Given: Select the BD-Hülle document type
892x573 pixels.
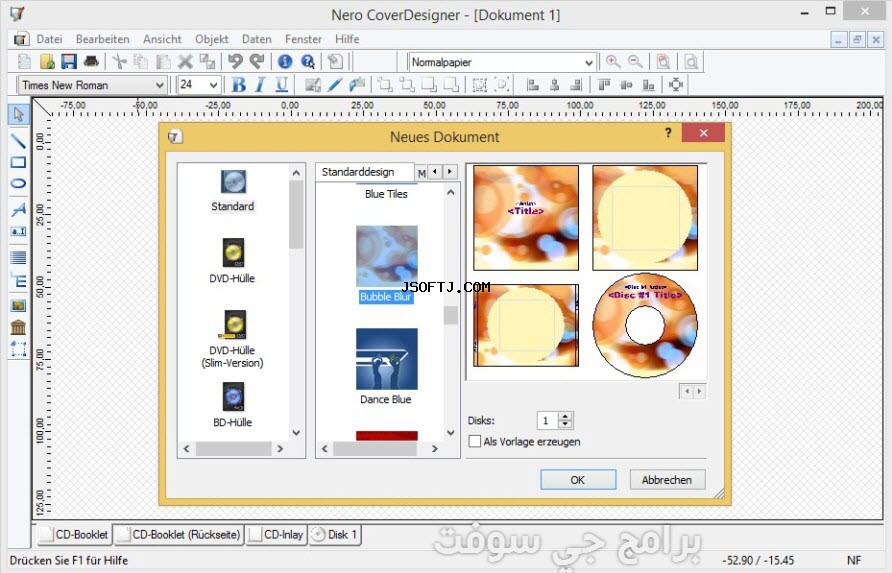Looking at the screenshot, I should [x=233, y=405].
